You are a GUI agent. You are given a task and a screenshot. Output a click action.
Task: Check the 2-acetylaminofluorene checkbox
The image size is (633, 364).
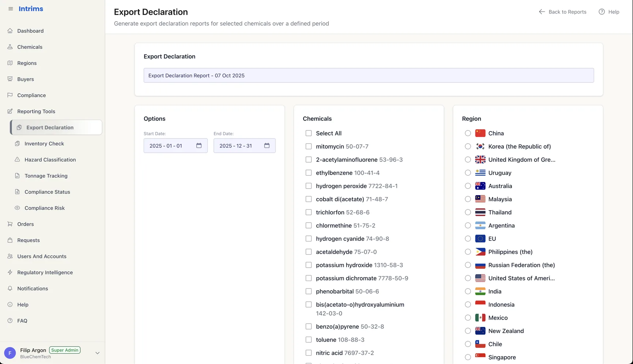[x=309, y=160]
